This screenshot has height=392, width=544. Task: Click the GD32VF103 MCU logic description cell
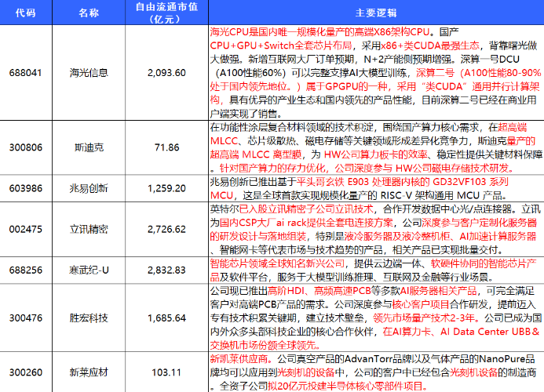tap(377, 188)
